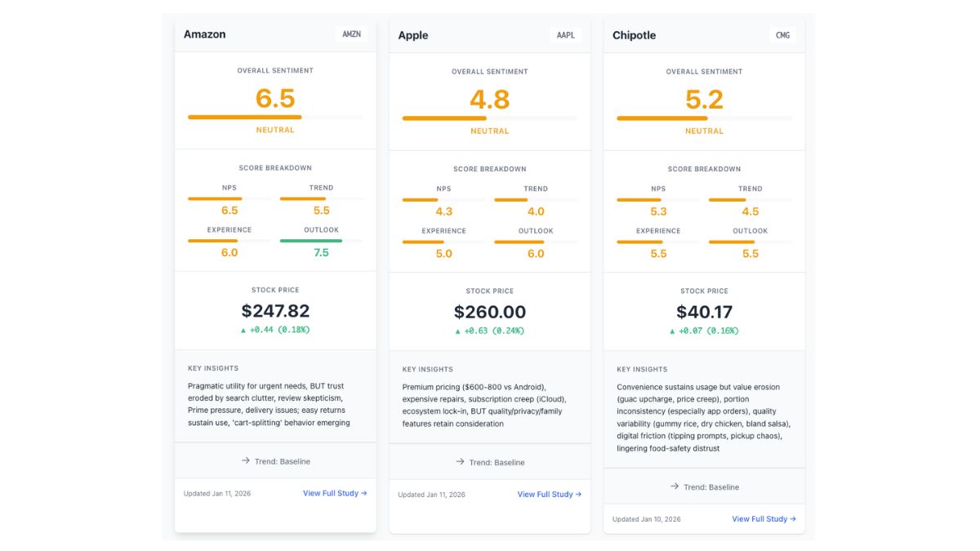Image resolution: width=980 pixels, height=551 pixels.
Task: Click the AMZN ticker badge
Action: [351, 34]
